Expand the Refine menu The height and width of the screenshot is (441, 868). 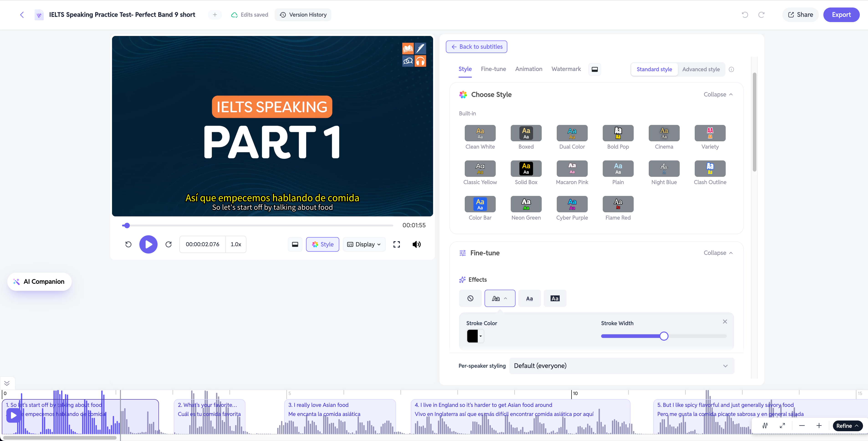click(848, 426)
